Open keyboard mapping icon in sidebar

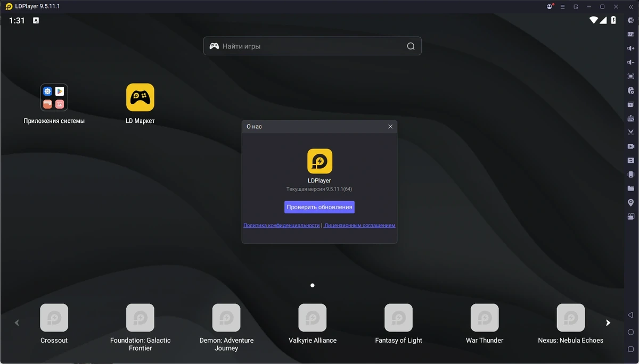click(x=631, y=34)
